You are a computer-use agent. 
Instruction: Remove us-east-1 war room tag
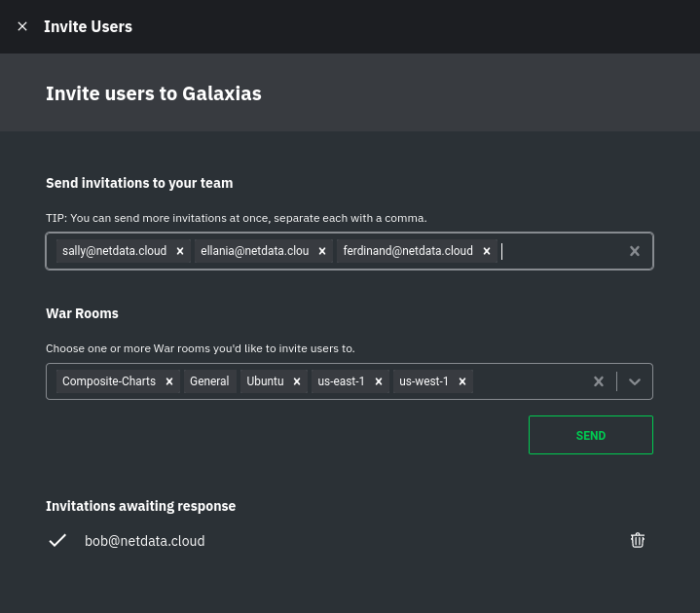click(x=379, y=381)
